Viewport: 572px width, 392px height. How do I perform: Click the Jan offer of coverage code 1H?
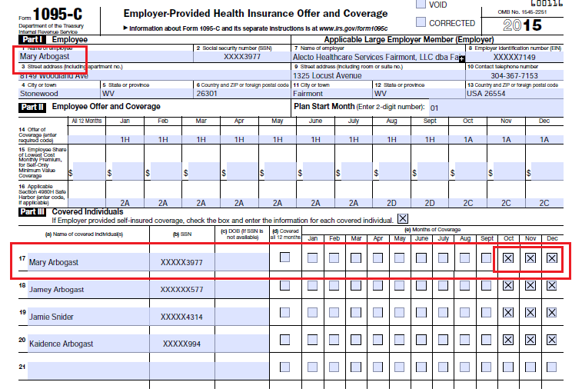pos(125,139)
